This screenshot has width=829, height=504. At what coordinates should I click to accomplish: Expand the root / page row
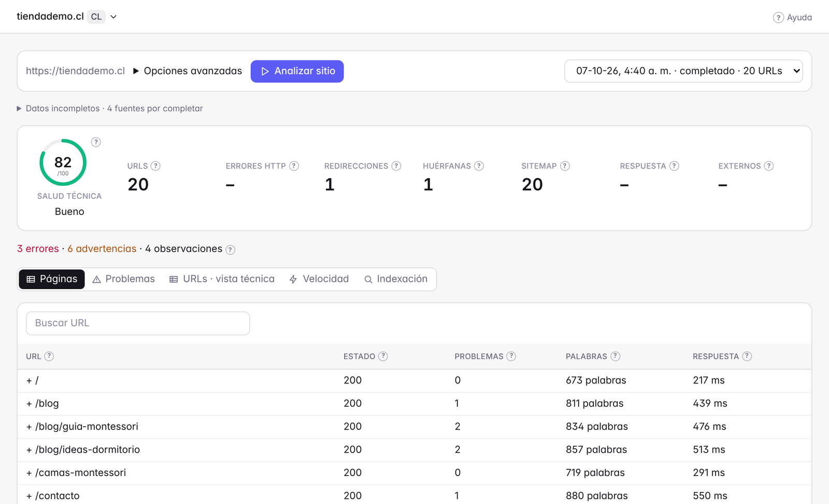[29, 381]
